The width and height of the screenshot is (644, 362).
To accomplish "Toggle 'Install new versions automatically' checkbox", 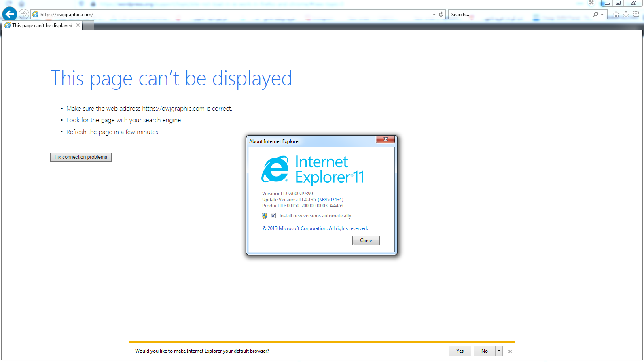I will (273, 216).
